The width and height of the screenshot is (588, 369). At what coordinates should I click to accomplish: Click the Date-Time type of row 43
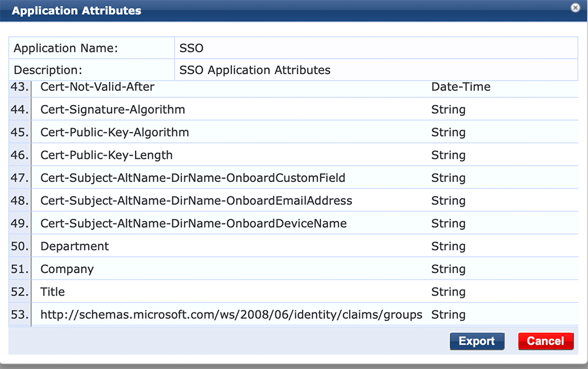pos(461,87)
